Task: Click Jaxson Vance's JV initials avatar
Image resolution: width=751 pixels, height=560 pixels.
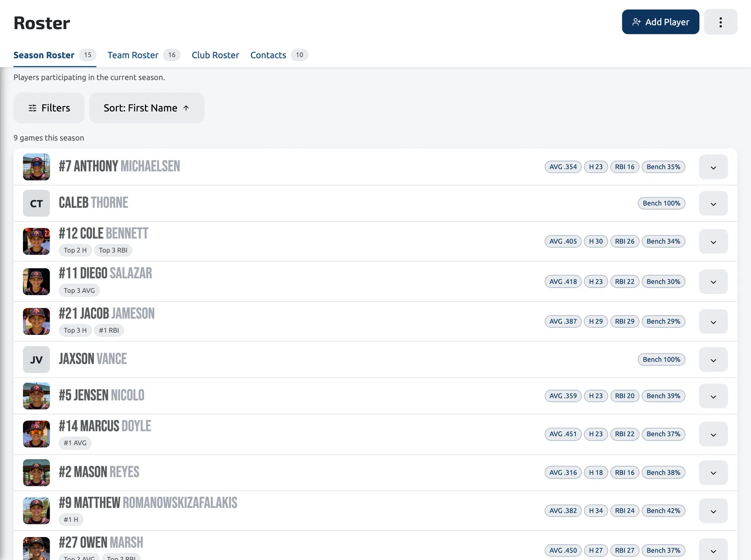Action: tap(36, 360)
